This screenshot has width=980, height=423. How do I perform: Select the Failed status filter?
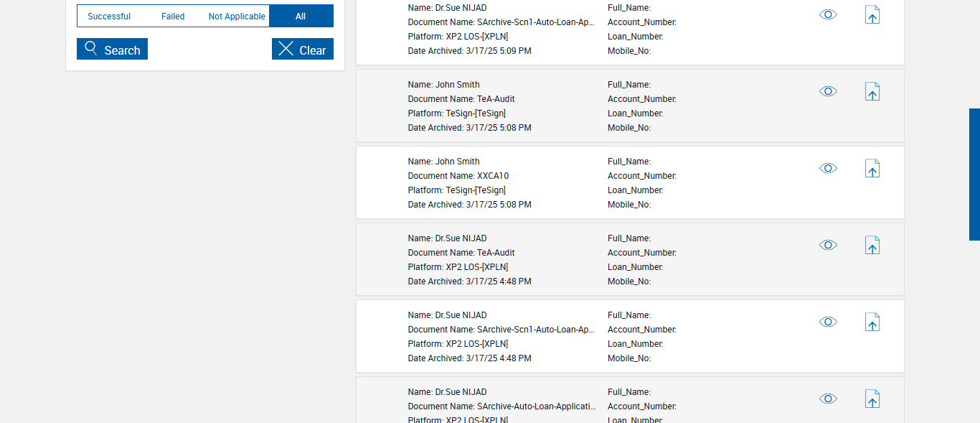tap(173, 16)
